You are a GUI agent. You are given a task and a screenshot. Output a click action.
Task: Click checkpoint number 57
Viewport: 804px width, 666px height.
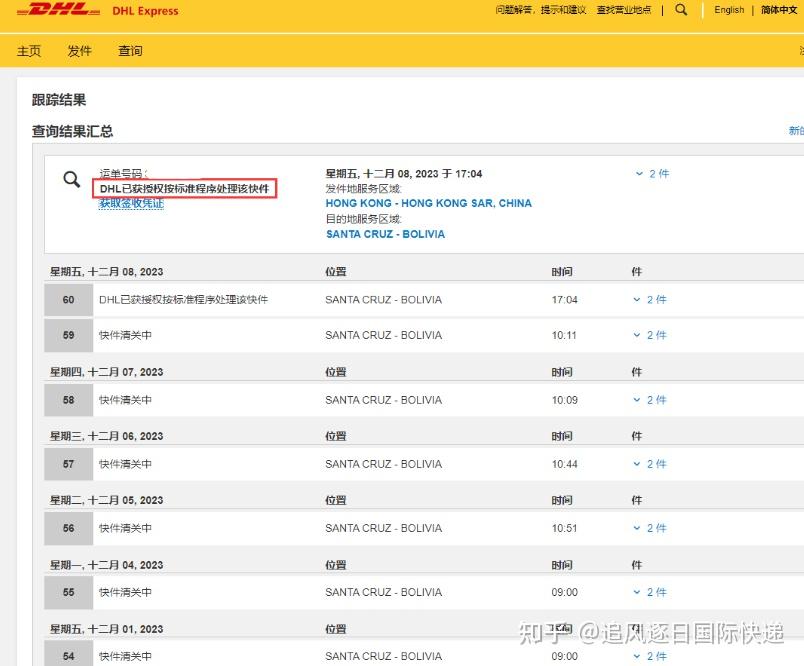pos(69,464)
